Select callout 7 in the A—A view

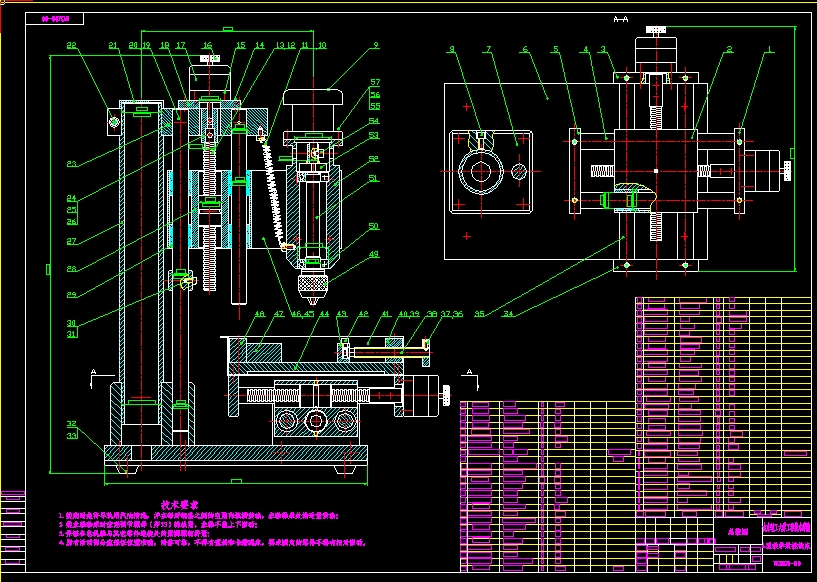click(488, 49)
